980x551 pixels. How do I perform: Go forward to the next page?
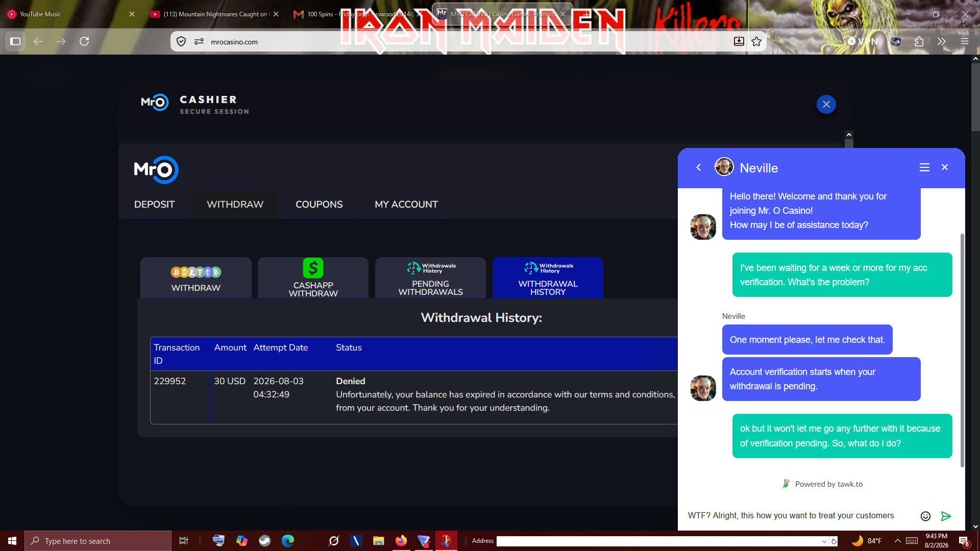click(61, 41)
